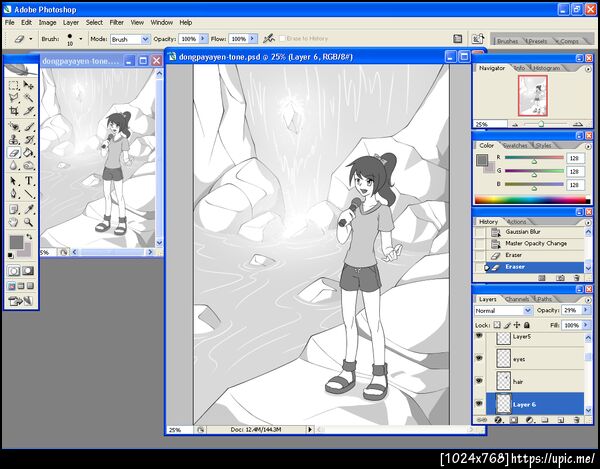Click the foreground color swatch in toolbox
Screen dimensions: 600x469
(16, 243)
